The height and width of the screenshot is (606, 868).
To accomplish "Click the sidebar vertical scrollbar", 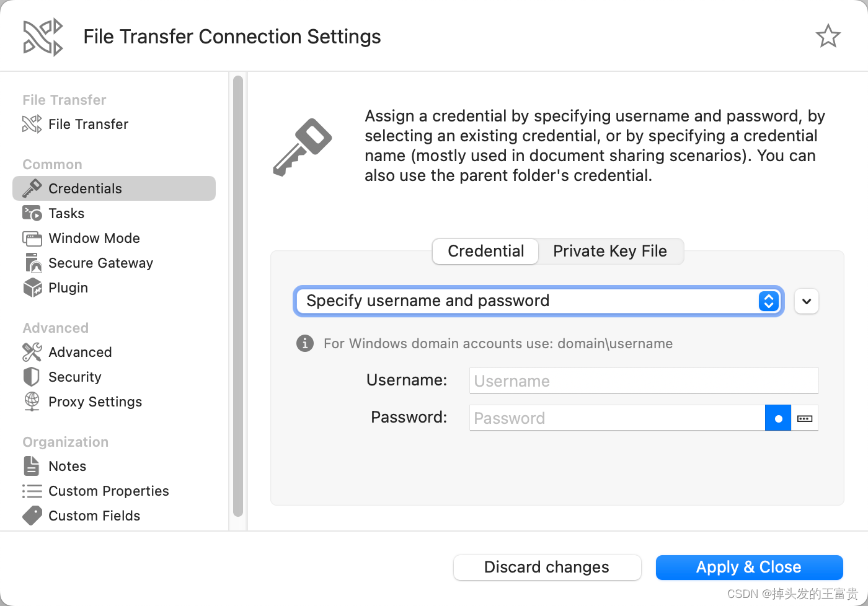I will 238,296.
